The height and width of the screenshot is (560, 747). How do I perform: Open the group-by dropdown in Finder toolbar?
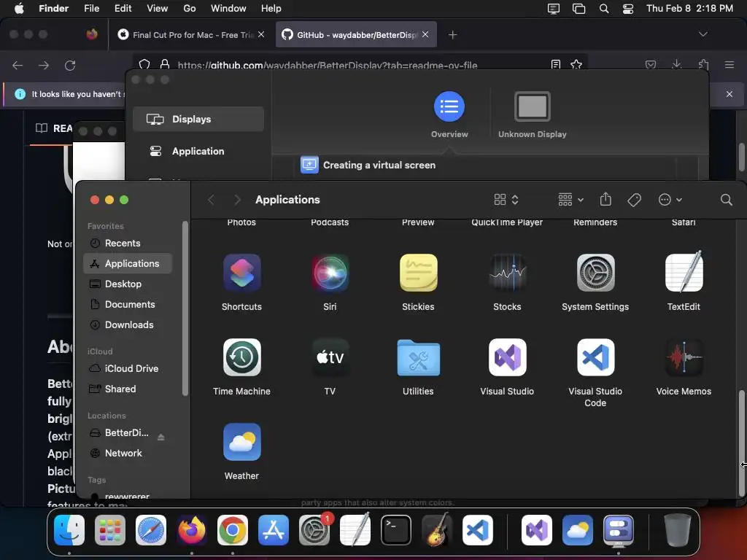pos(570,200)
